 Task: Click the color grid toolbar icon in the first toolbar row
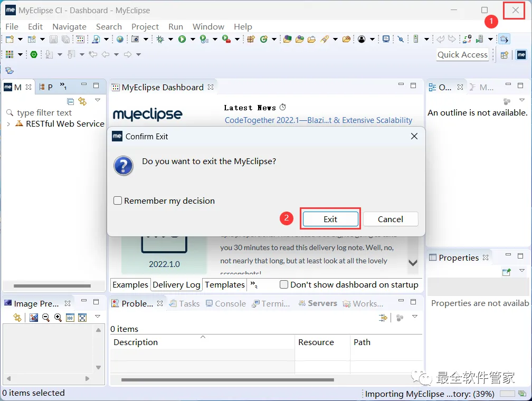pos(80,39)
